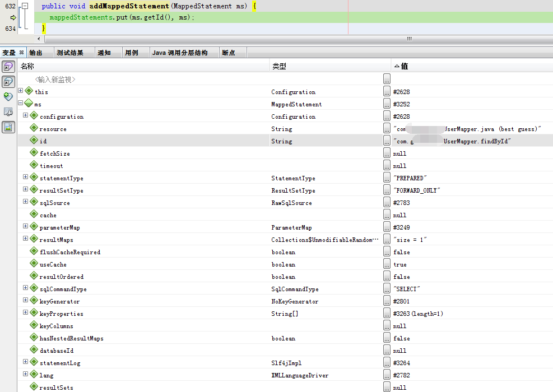
Task: Click the diamond icon of resultOrdered field
Action: coord(34,276)
